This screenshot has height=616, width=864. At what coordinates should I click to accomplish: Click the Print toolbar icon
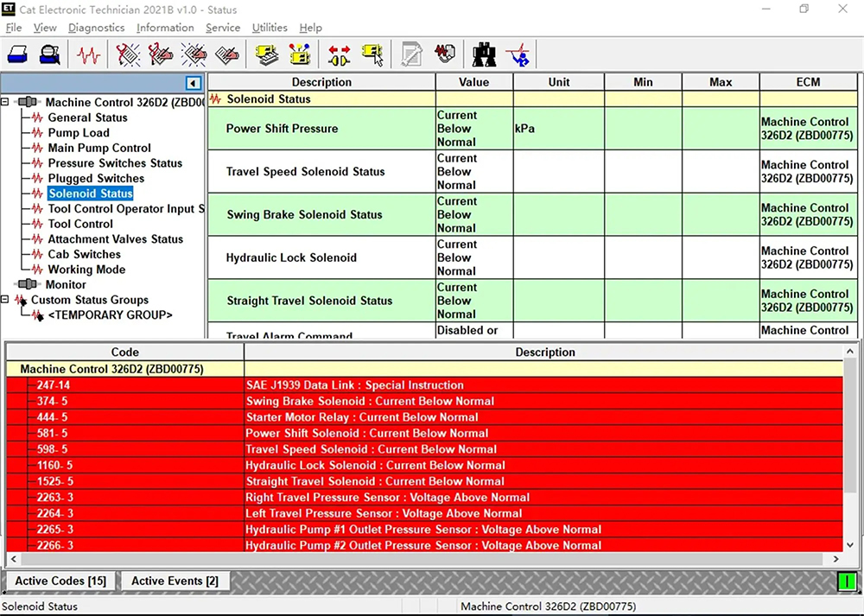coord(18,55)
